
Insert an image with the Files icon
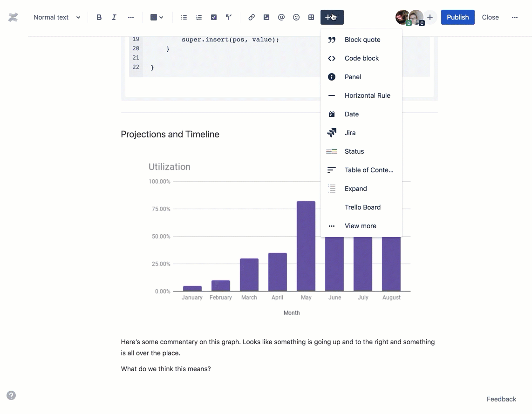point(266,17)
